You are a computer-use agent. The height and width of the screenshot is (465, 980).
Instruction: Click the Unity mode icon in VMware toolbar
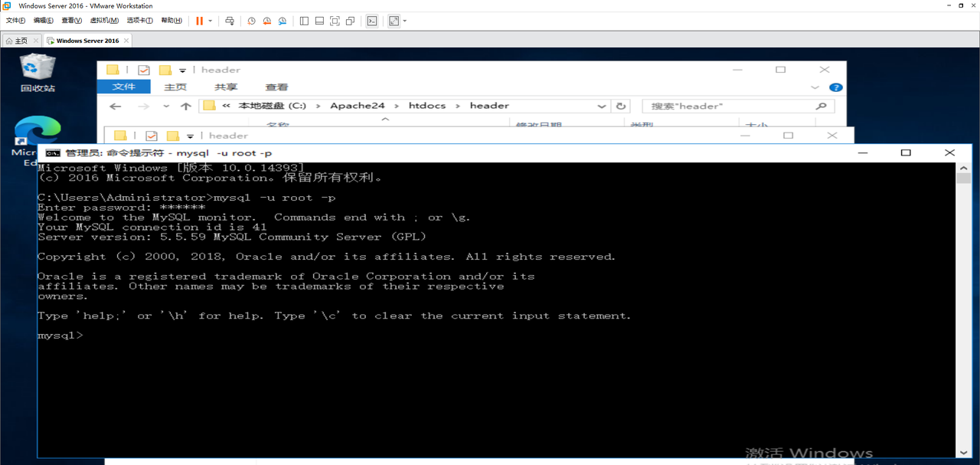pos(350,21)
